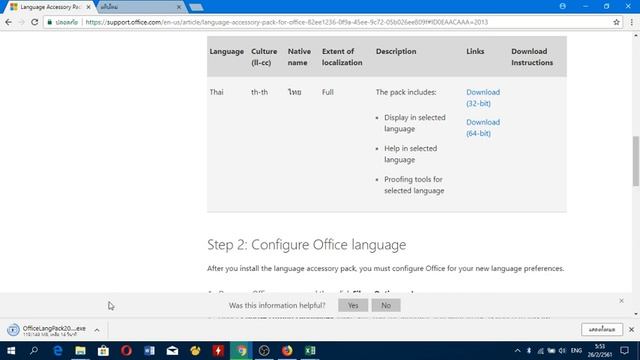Screen dimensions: 640x360
Task: Open the network tray icon
Action: click(540, 351)
